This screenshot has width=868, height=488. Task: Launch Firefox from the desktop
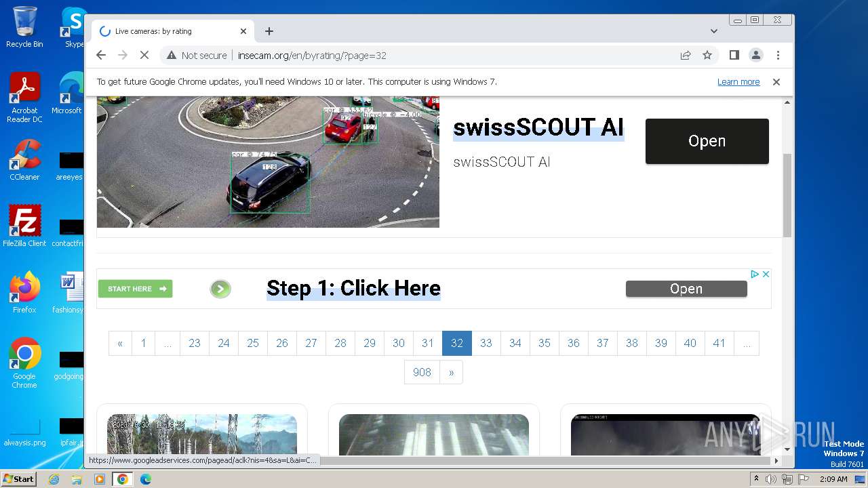(x=24, y=293)
